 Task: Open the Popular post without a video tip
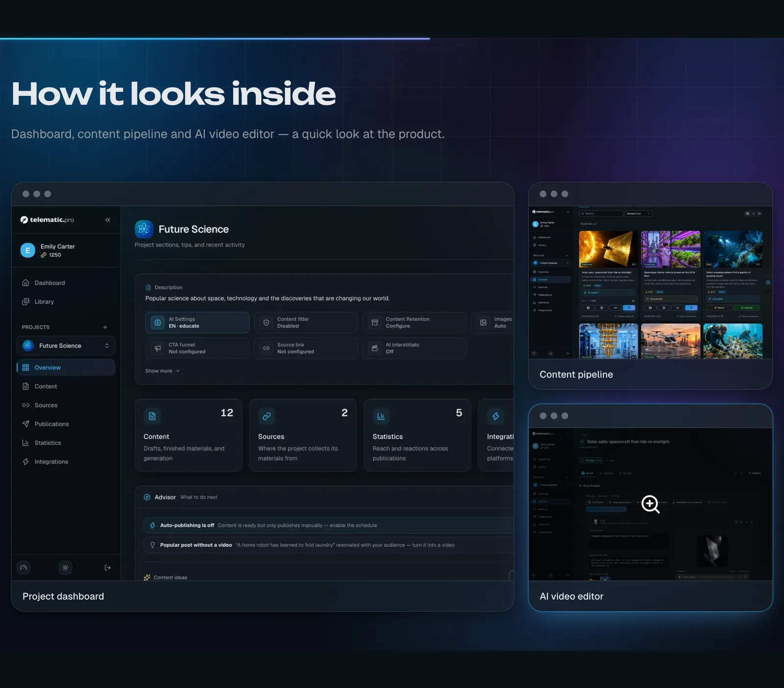pos(328,545)
